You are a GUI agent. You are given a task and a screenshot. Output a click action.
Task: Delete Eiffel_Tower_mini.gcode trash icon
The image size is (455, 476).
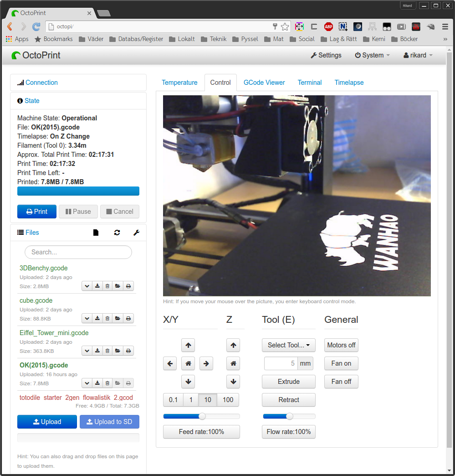pos(107,351)
